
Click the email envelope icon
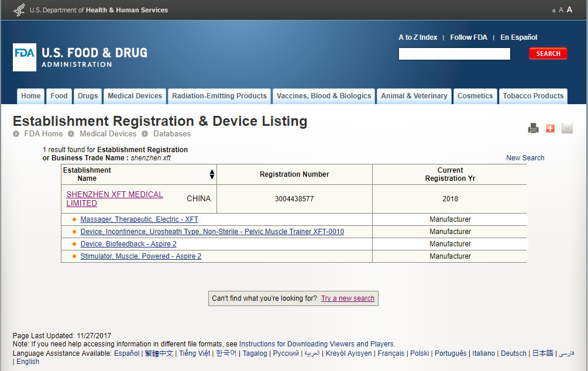[x=567, y=128]
